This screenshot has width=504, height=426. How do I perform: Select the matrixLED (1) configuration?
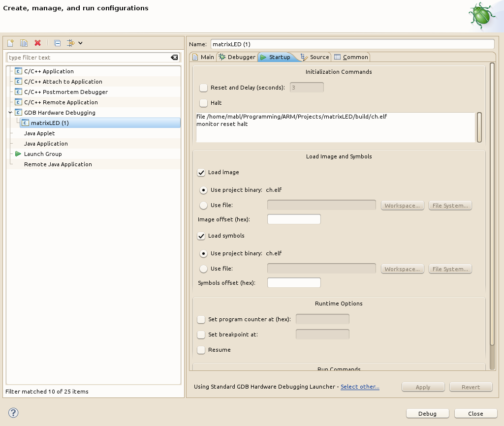click(x=100, y=122)
